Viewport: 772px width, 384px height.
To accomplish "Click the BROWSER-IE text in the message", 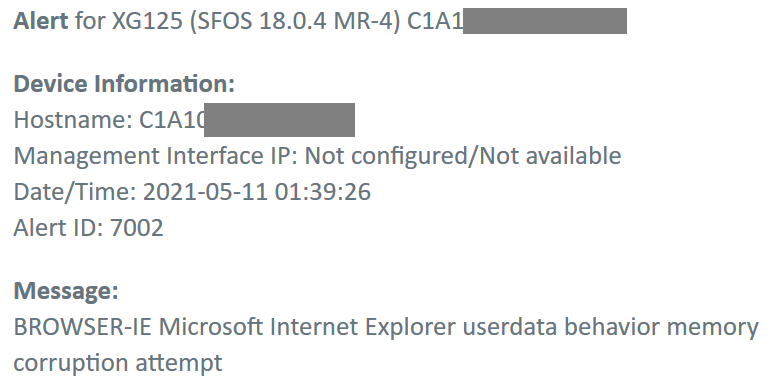I will click(x=83, y=327).
